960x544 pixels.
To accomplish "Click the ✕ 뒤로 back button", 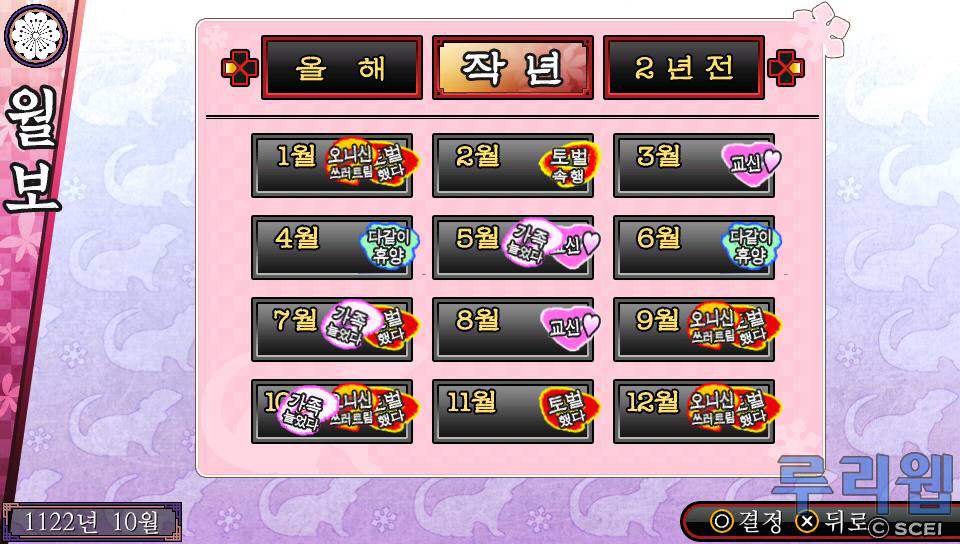I will [831, 521].
